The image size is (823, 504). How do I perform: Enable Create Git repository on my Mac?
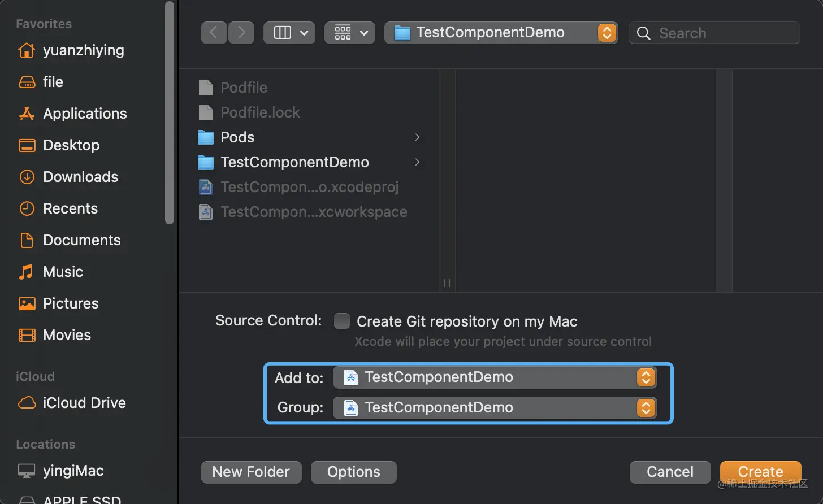click(342, 321)
